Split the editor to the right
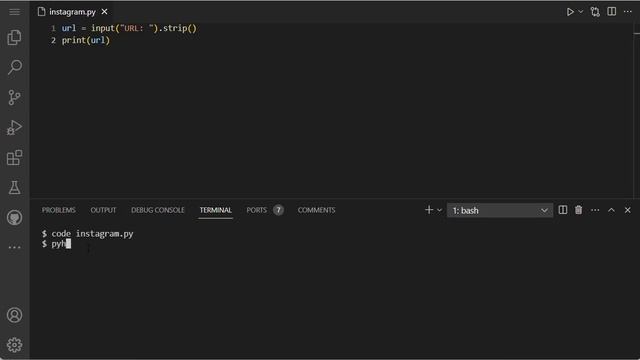This screenshot has height=360, width=640. coord(611,11)
